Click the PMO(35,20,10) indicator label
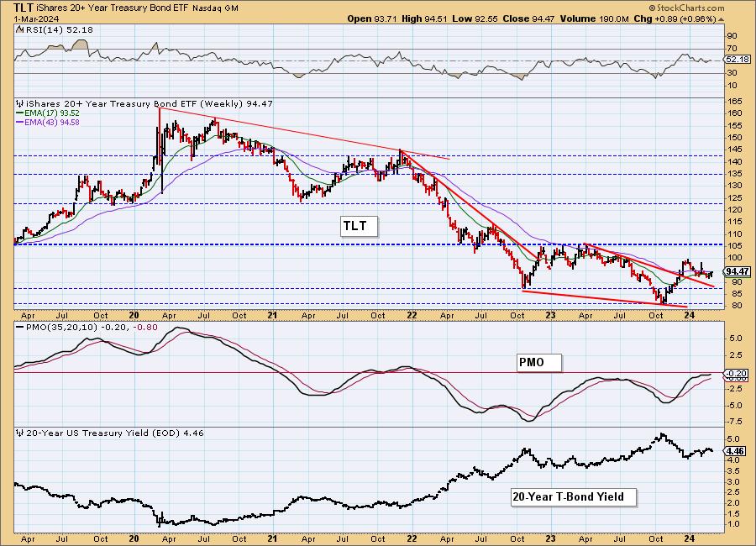The image size is (756, 546). (61, 327)
